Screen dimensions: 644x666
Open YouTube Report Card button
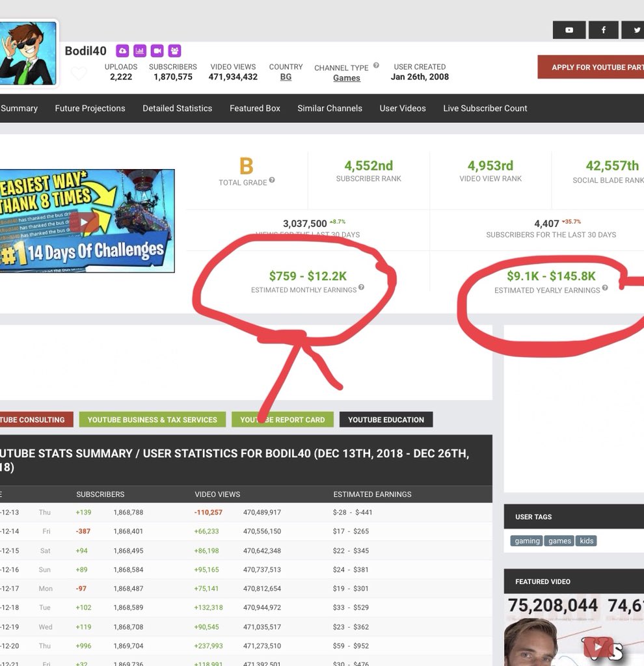282,420
